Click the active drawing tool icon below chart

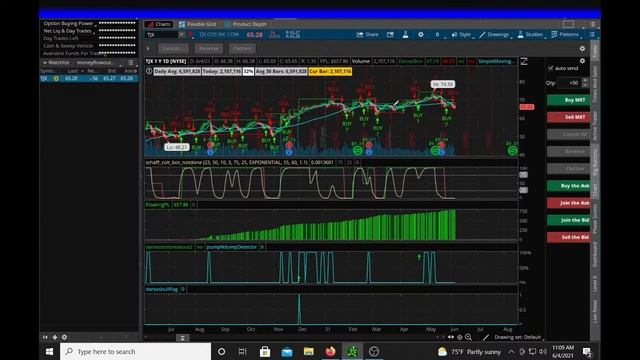(485, 337)
